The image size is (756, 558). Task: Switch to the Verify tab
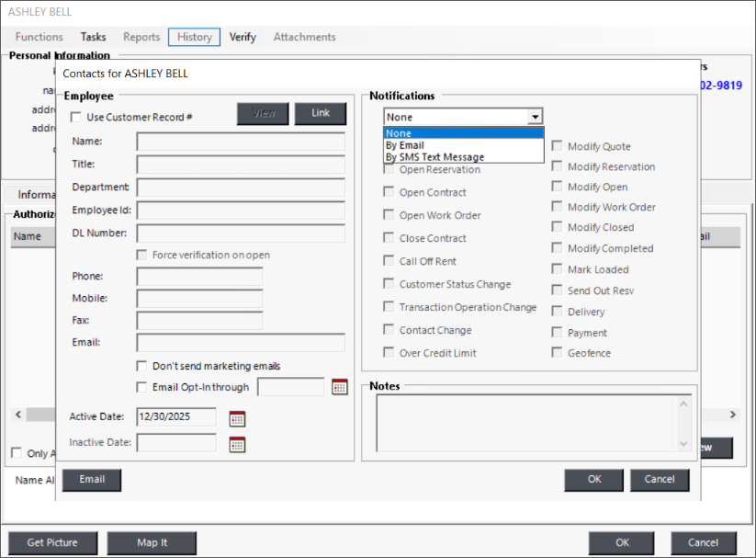[243, 37]
